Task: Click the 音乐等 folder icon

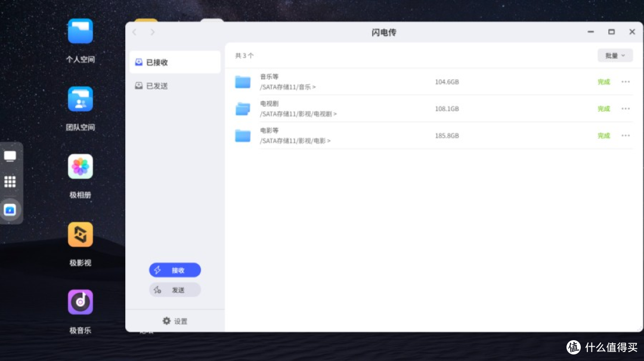Action: 243,82
